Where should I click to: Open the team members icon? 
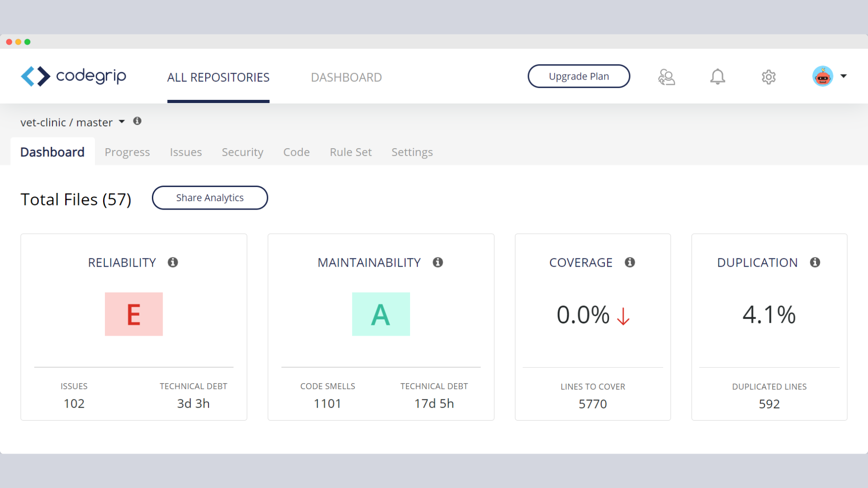[666, 77]
